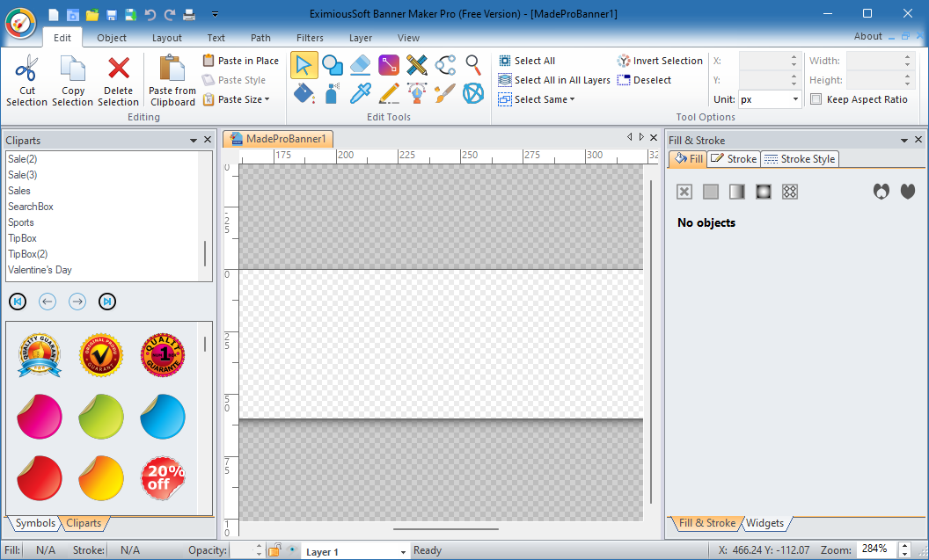Open the Layer 1 layer selector
The width and height of the screenshot is (929, 560).
(355, 549)
